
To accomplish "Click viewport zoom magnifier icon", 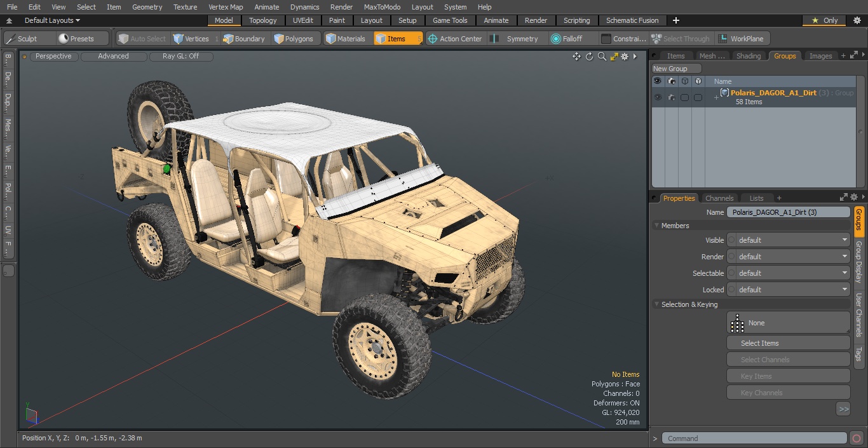I will [602, 57].
